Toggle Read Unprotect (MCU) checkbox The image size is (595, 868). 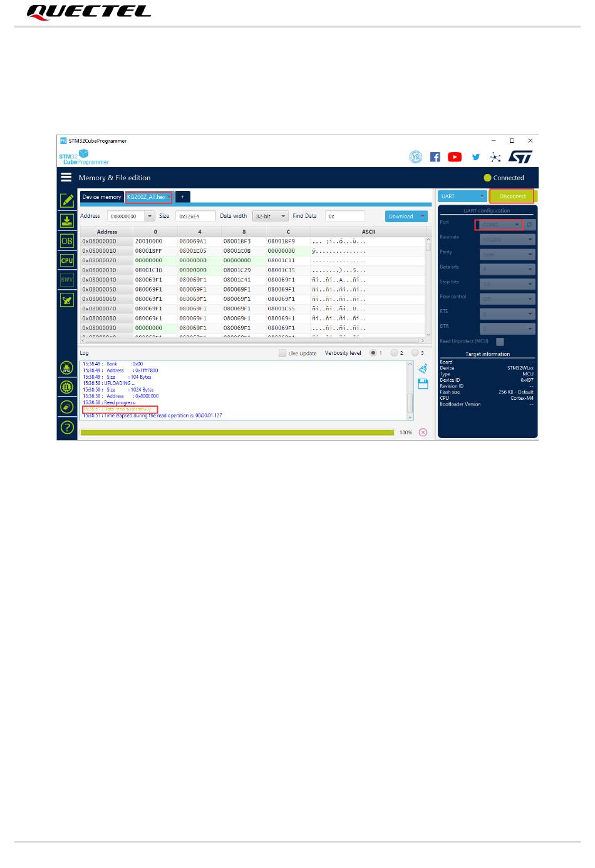coord(500,342)
